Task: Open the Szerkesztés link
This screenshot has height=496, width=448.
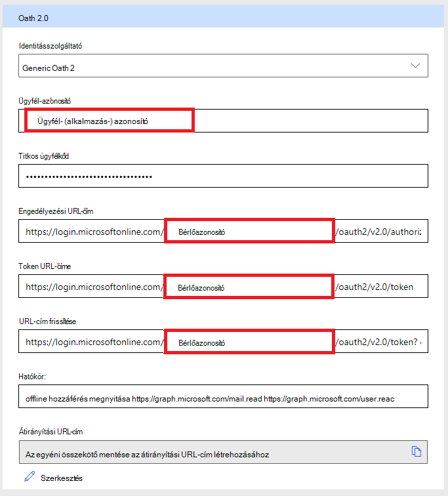Action: [x=62, y=478]
